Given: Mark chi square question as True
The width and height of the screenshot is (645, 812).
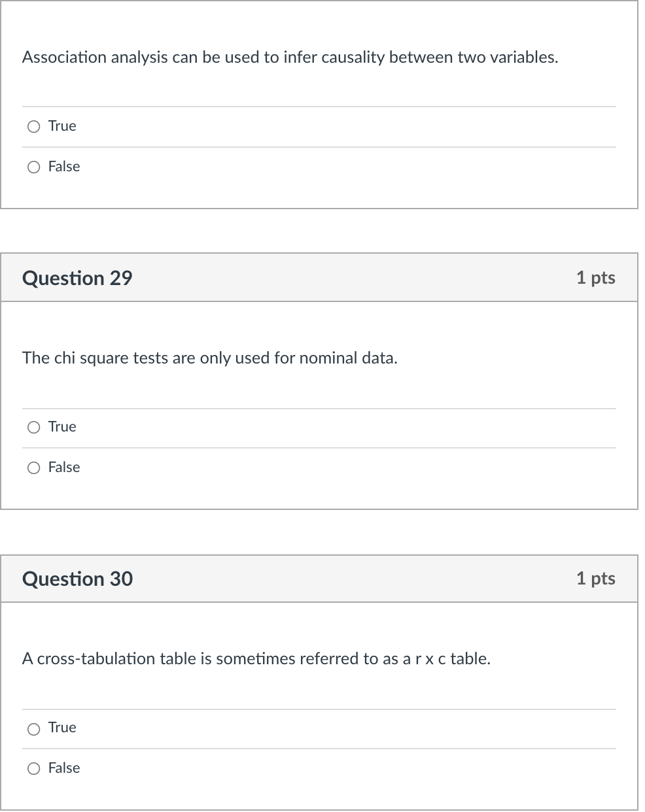Looking at the screenshot, I should click(x=33, y=427).
